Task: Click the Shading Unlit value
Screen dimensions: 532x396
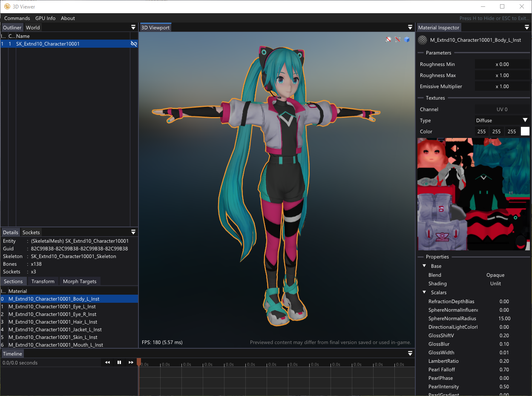Action: point(495,284)
